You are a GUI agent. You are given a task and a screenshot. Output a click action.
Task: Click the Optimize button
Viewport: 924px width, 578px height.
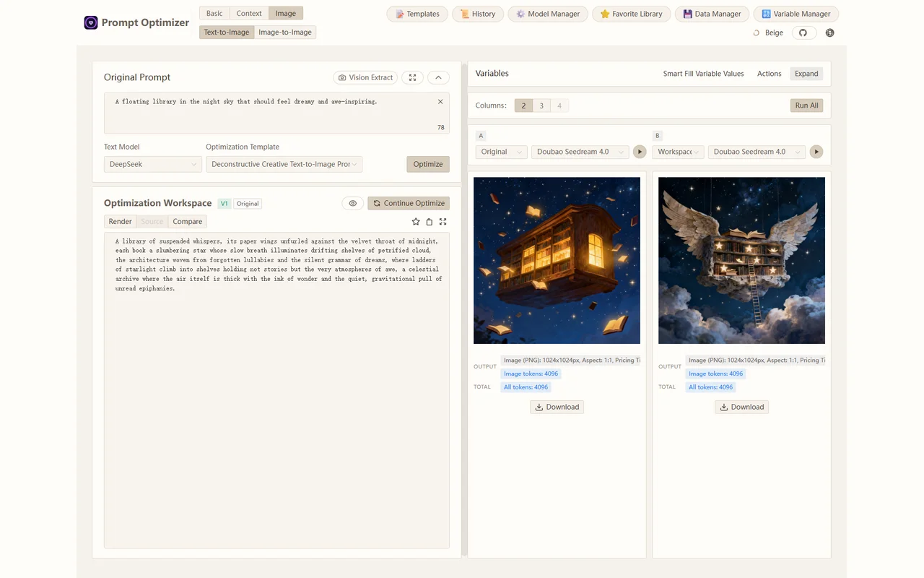tap(428, 164)
